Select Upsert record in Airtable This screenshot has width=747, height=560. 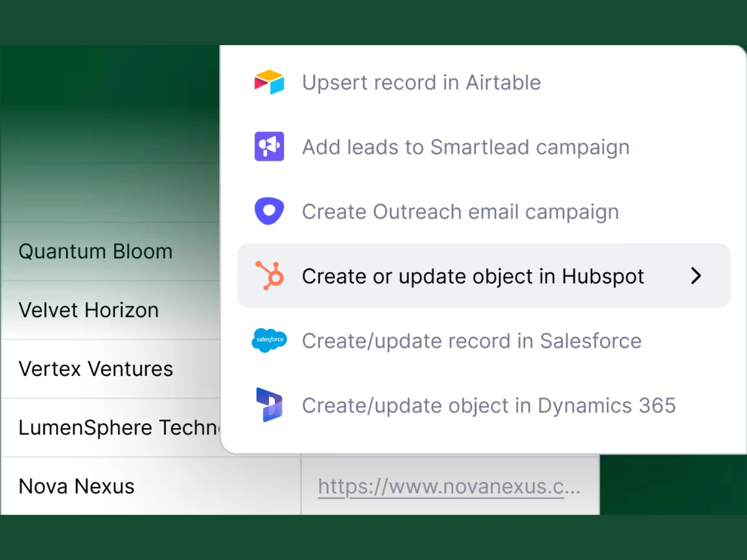484,82
